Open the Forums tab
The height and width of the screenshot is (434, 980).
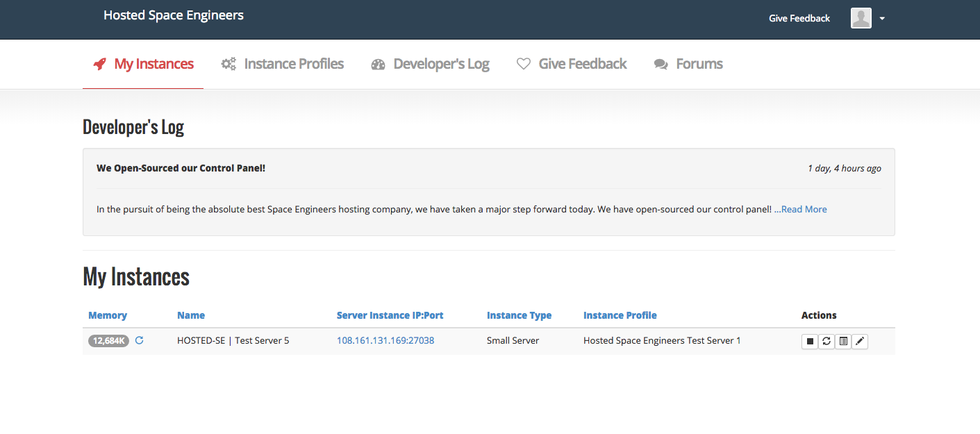click(688, 64)
